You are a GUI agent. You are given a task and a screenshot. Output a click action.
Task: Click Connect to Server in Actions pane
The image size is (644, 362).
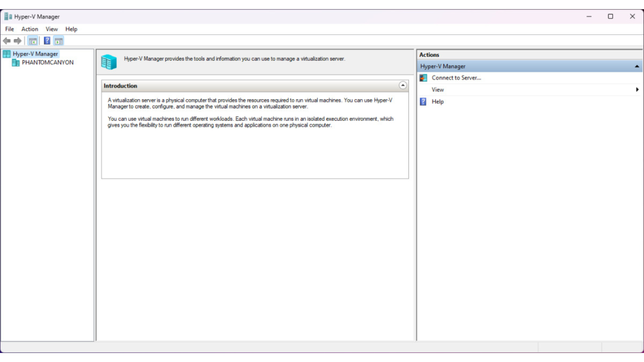click(x=456, y=78)
